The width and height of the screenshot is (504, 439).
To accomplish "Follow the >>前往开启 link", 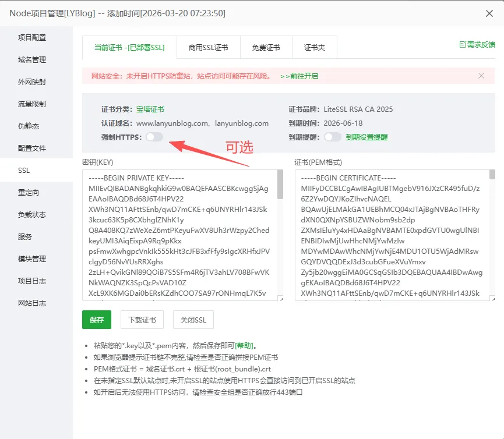I will pos(299,76).
